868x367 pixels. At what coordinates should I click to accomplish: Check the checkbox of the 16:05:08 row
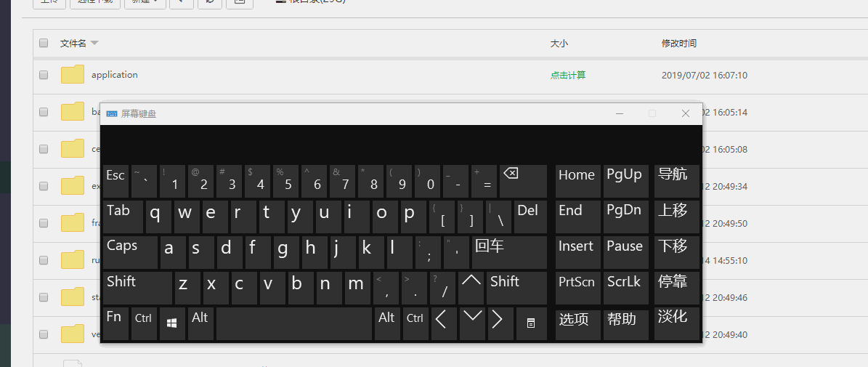pyautogui.click(x=44, y=149)
